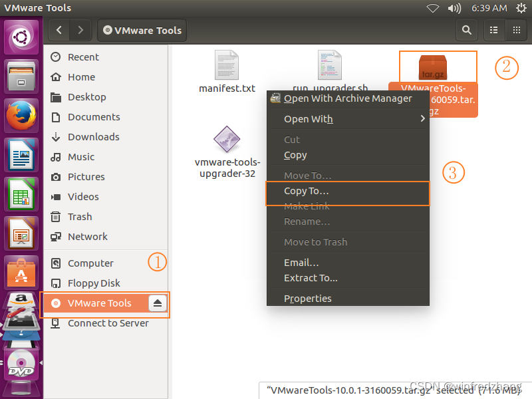Launch the Files manager from dock

(21, 76)
